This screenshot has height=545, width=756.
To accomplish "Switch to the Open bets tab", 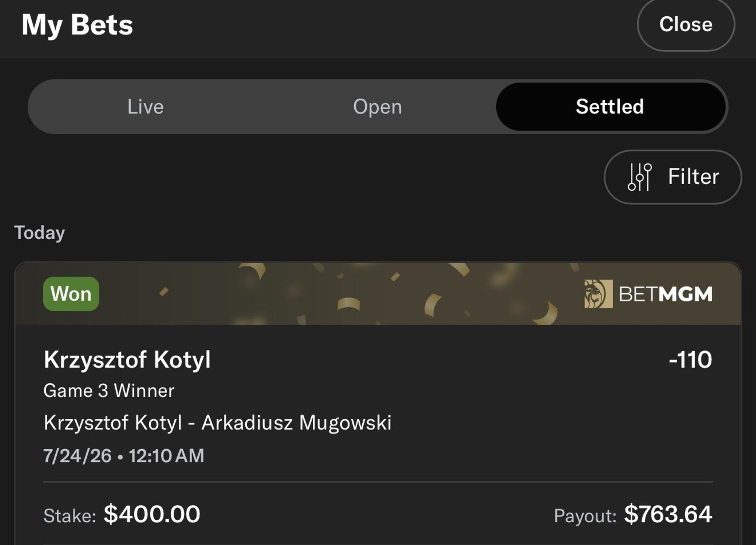I will click(x=377, y=107).
